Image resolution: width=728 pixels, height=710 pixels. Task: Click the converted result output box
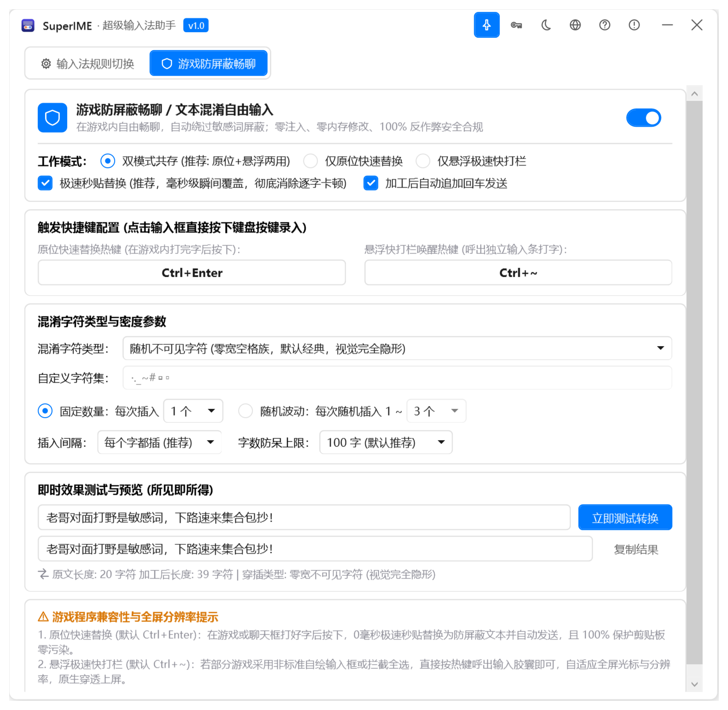tap(315, 549)
